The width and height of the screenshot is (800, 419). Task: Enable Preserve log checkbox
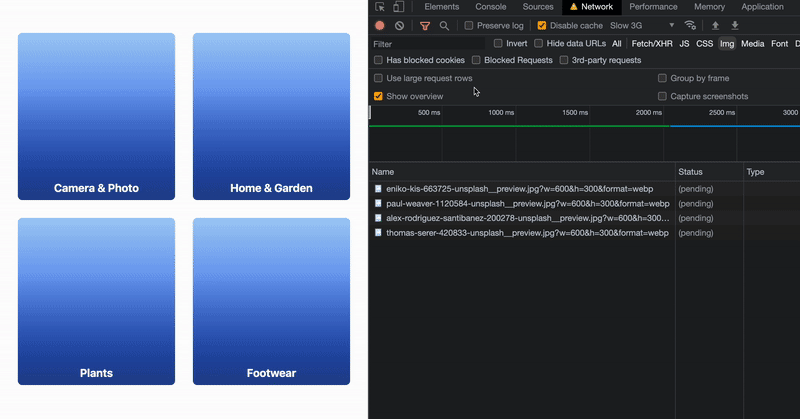coord(468,26)
